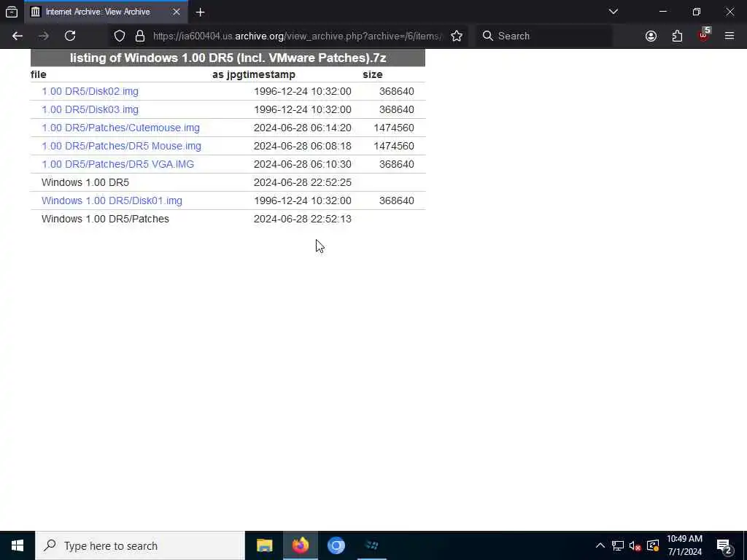
Task: Click the taskbar 'Type here to search' box
Action: pyautogui.click(x=140, y=545)
